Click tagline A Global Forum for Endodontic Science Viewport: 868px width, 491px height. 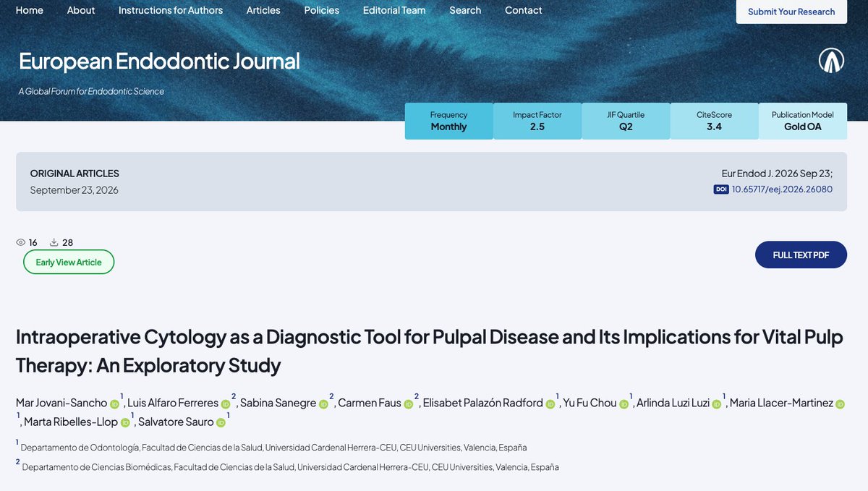pyautogui.click(x=91, y=91)
